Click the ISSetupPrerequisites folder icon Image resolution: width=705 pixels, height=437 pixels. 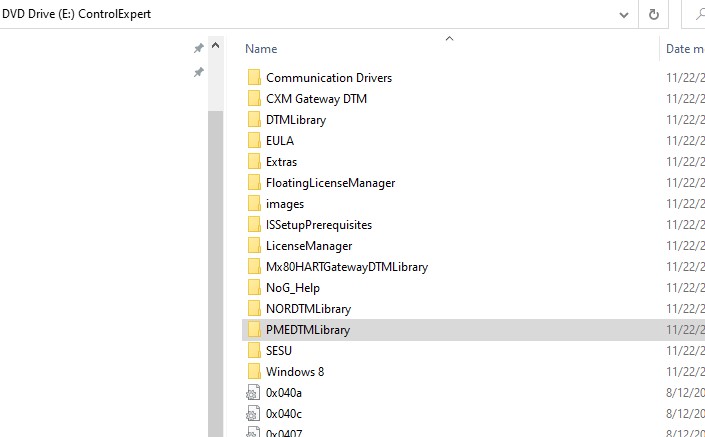coord(254,224)
